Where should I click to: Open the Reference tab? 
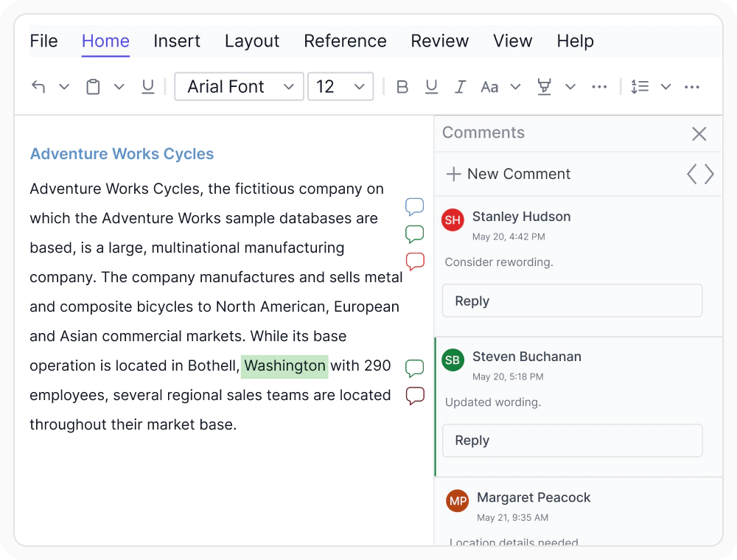[x=346, y=41]
